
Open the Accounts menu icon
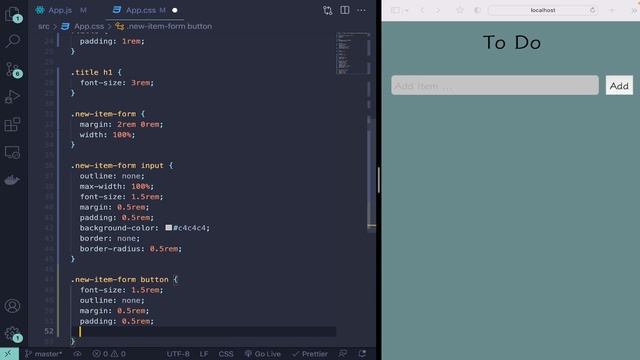[12, 306]
